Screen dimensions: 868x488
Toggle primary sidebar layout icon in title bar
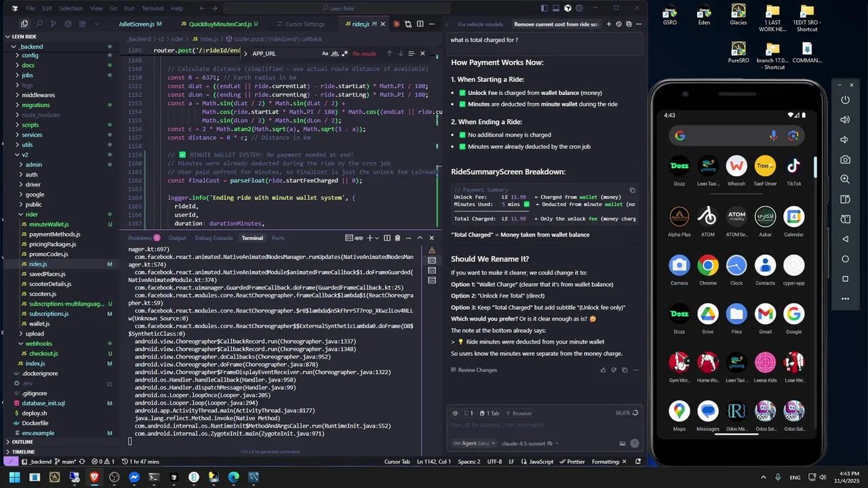(544, 8)
